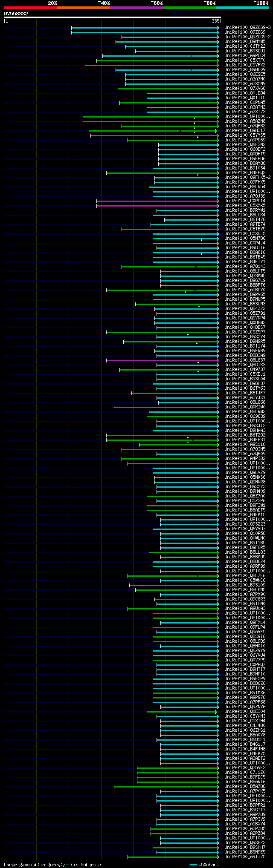
Task: Click purple alignment bar for UniRef100_C0PD14
Action: [x=157, y=201]
